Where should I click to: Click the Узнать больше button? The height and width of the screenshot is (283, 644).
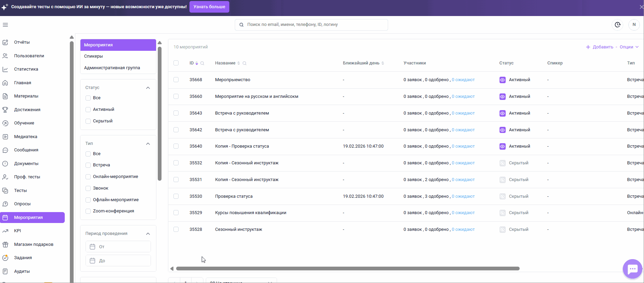pos(209,6)
